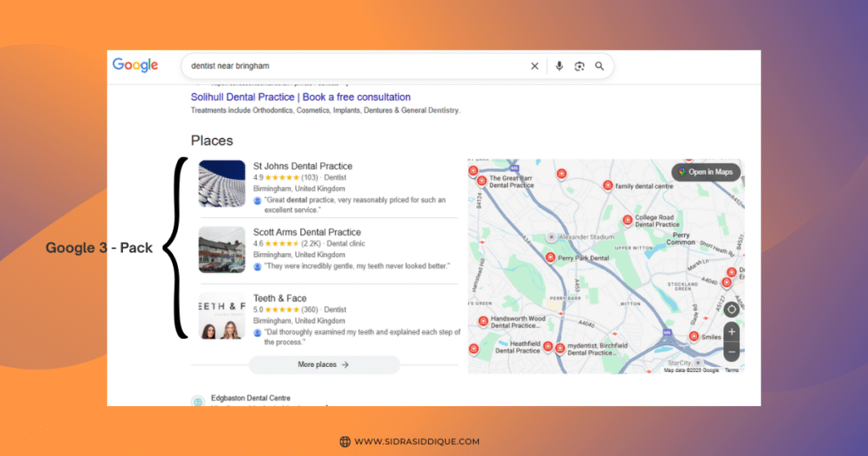Open Solihull Dental Practice consultation link
The width and height of the screenshot is (868, 456).
[301, 97]
